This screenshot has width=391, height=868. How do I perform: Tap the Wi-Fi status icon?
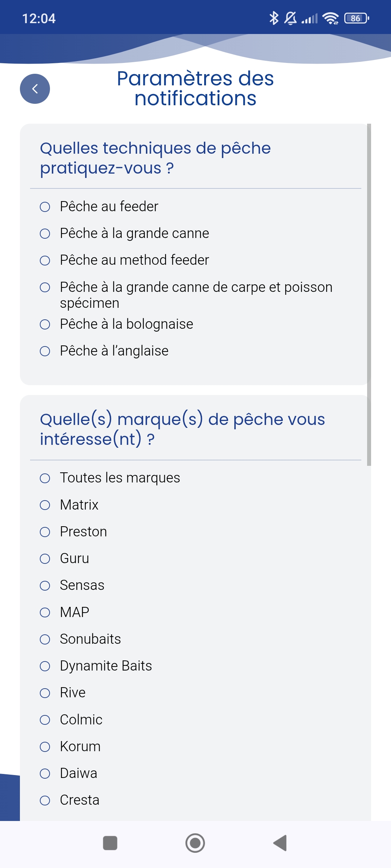point(331,18)
